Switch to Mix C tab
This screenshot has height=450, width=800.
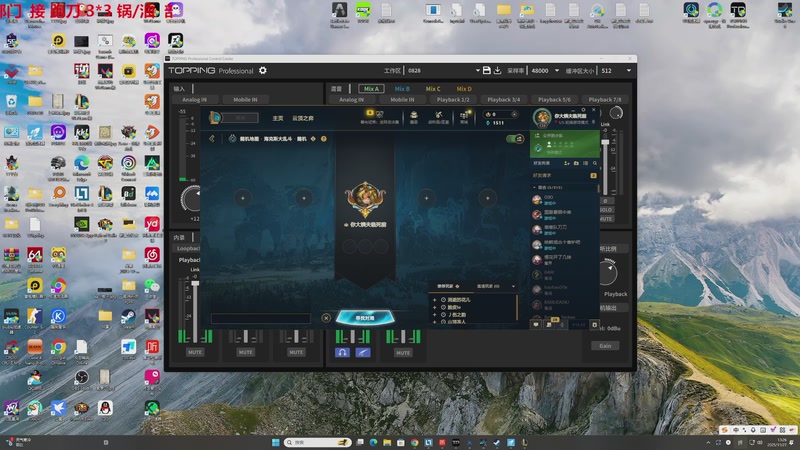433,89
